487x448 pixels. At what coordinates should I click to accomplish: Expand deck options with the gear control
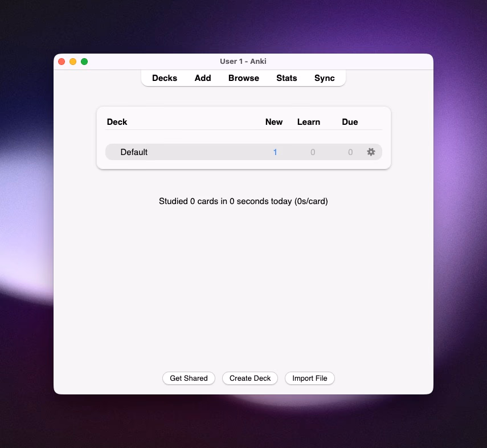371,152
